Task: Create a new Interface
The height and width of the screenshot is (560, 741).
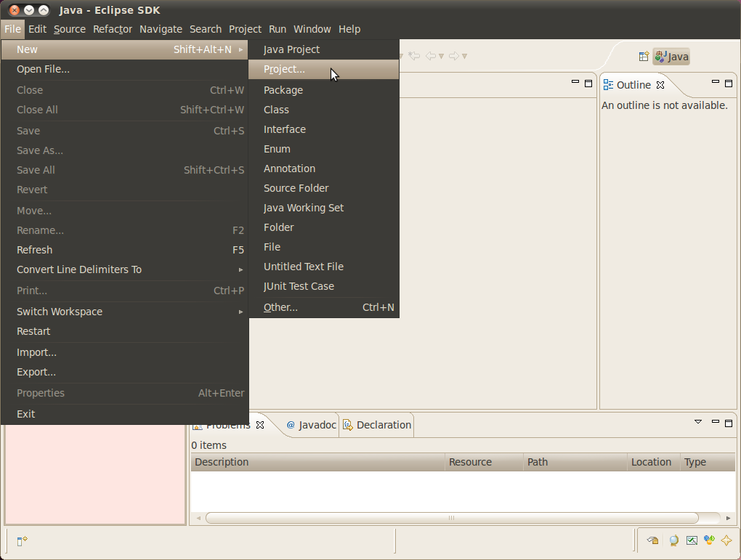Action: click(324, 129)
